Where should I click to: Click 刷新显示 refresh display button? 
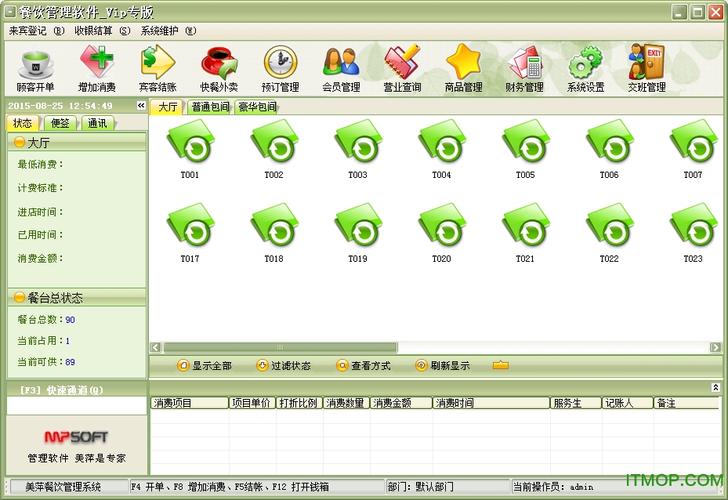(442, 366)
